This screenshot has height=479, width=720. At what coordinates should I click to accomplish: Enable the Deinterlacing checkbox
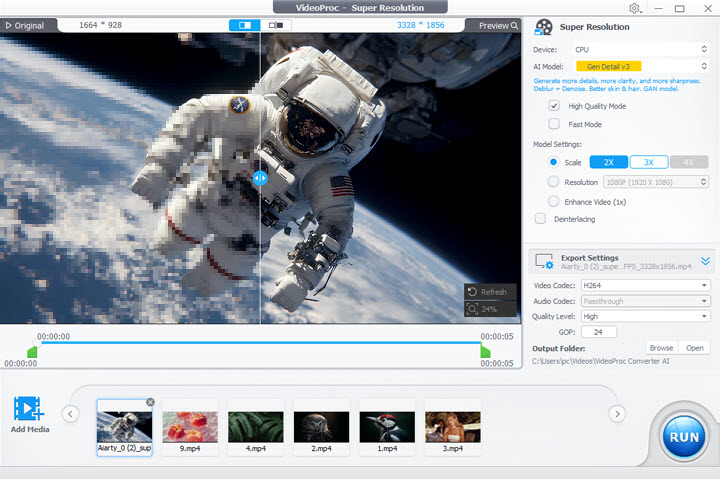(540, 219)
